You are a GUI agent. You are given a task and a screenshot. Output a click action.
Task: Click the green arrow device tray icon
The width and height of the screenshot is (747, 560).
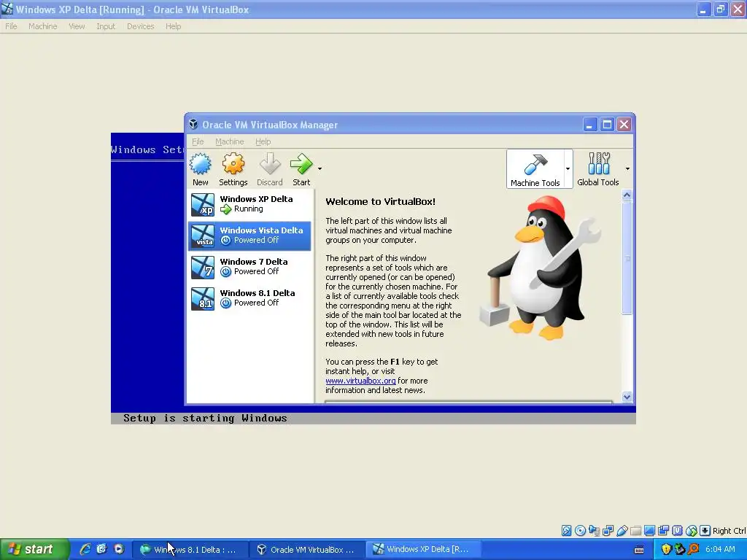[x=679, y=550]
